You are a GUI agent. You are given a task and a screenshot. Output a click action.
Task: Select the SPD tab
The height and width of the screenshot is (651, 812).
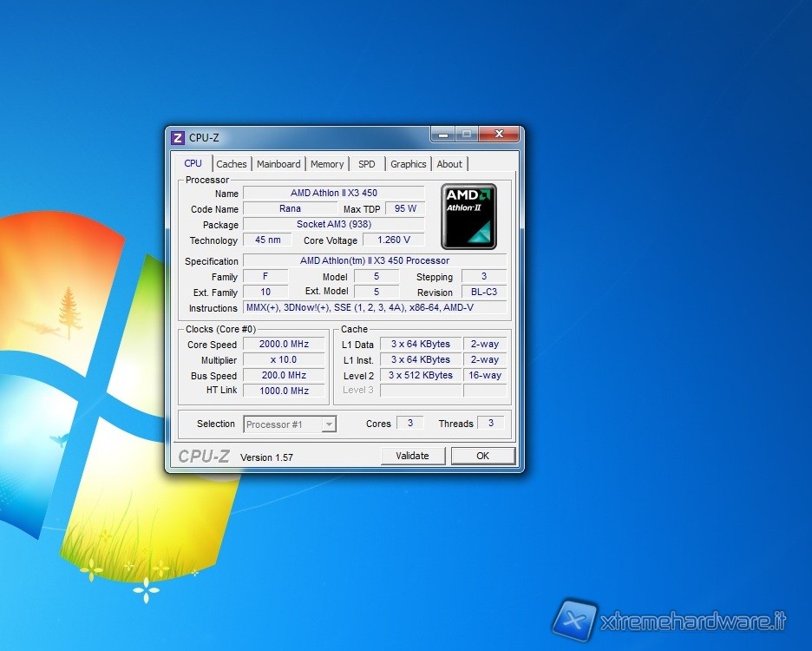tap(367, 164)
